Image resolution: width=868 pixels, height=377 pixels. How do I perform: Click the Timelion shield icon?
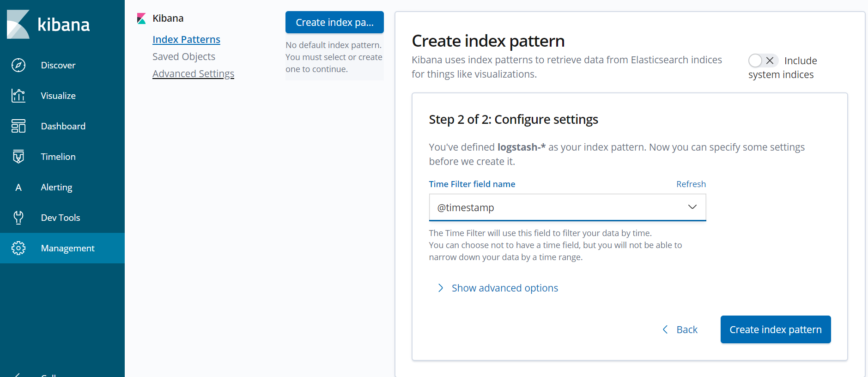pos(18,157)
